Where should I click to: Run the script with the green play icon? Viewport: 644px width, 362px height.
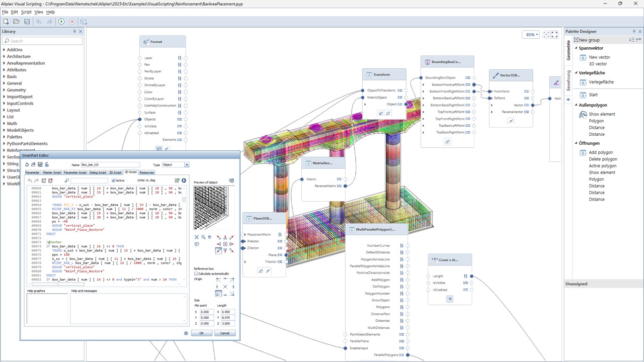(x=61, y=22)
